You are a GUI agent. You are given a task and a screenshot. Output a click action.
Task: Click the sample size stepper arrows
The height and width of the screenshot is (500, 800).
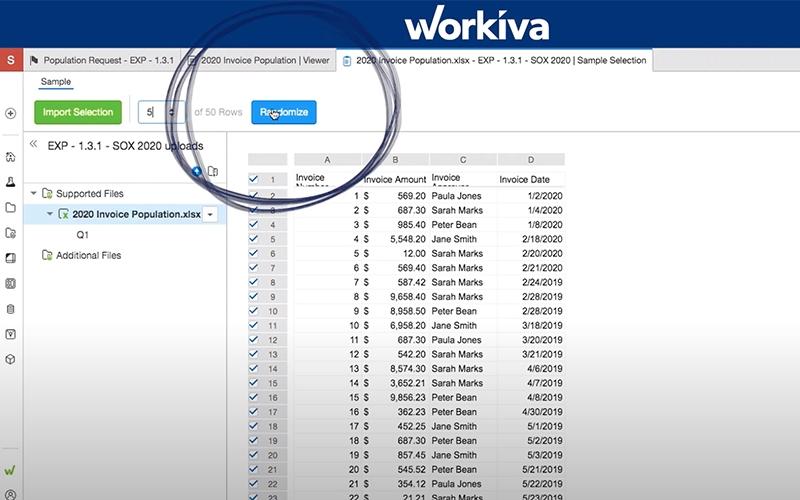[x=171, y=112]
